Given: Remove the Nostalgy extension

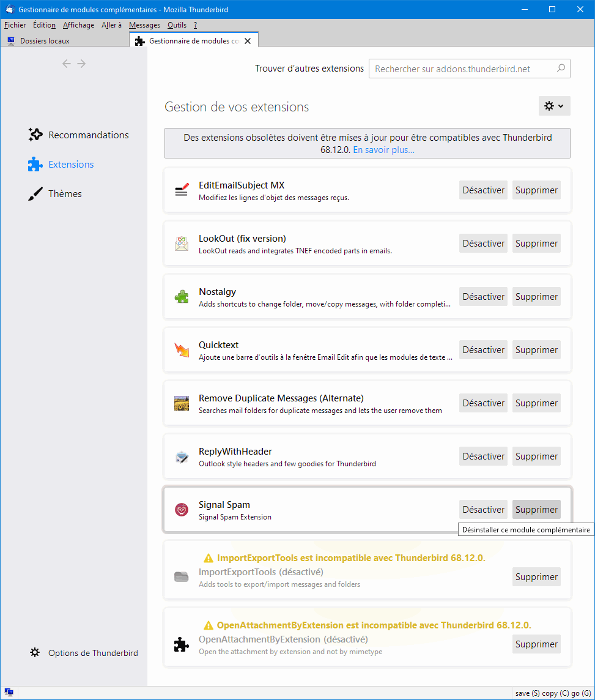Looking at the screenshot, I should (x=536, y=296).
